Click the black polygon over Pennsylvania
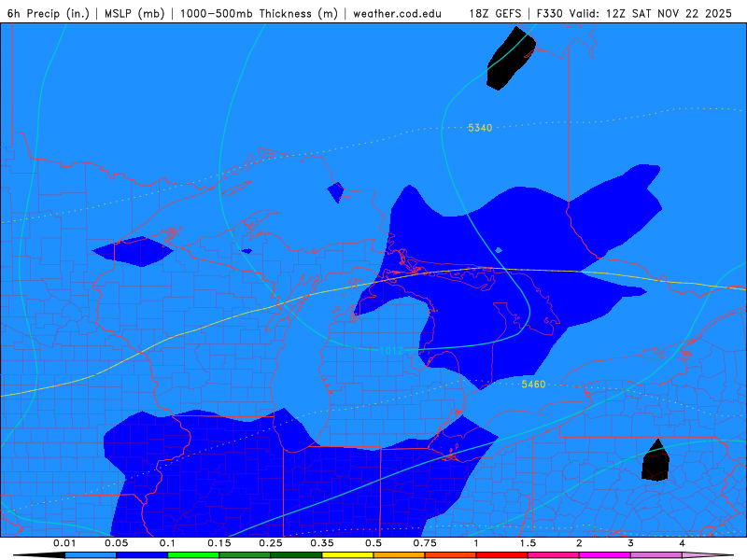 655,462
